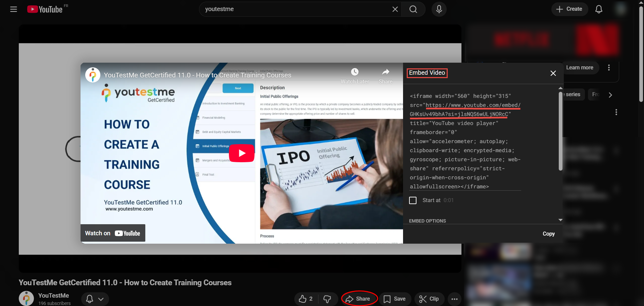Play the embedded video preview
644x306 pixels.
click(x=242, y=153)
